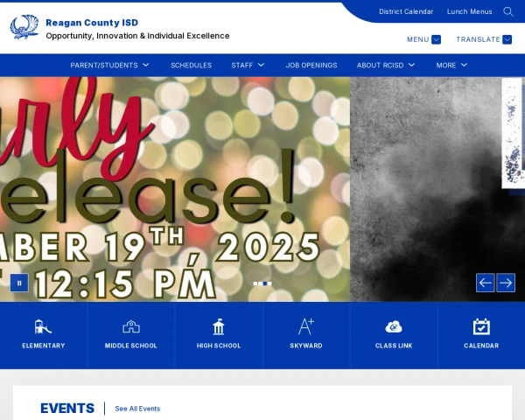
Task: Go to previous slide with left arrow
Action: [485, 283]
